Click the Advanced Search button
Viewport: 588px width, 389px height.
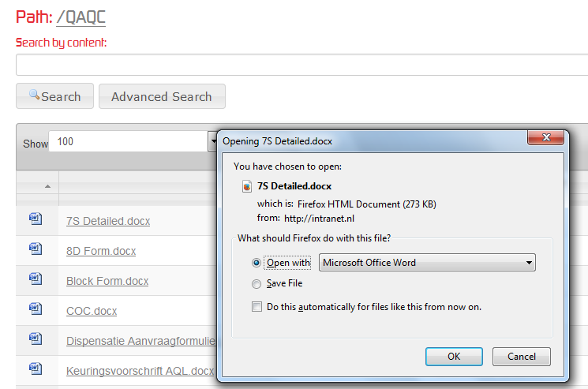(x=162, y=96)
